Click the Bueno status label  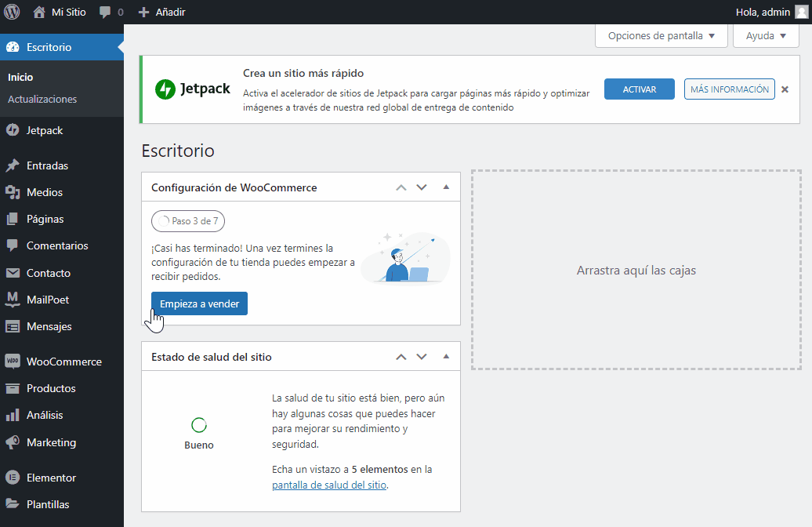(x=199, y=445)
